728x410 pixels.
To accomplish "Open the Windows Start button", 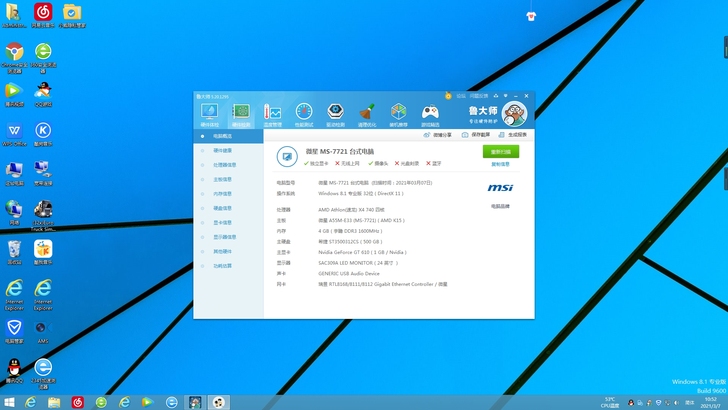I will 9,402.
